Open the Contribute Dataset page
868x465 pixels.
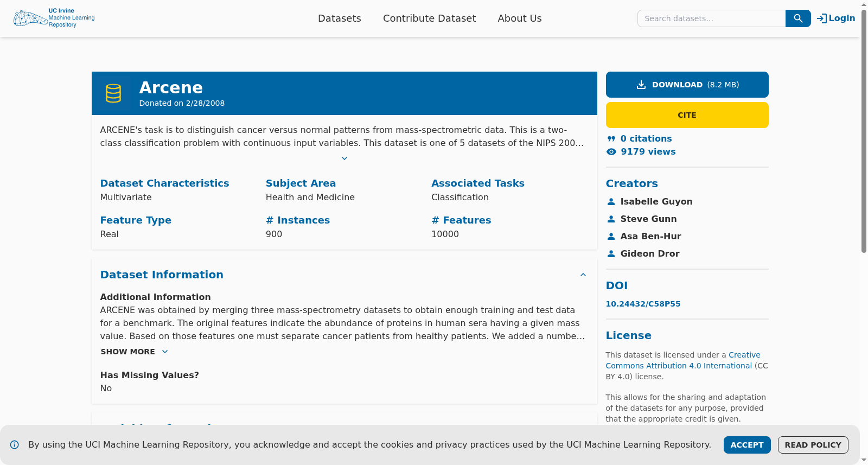pos(430,18)
